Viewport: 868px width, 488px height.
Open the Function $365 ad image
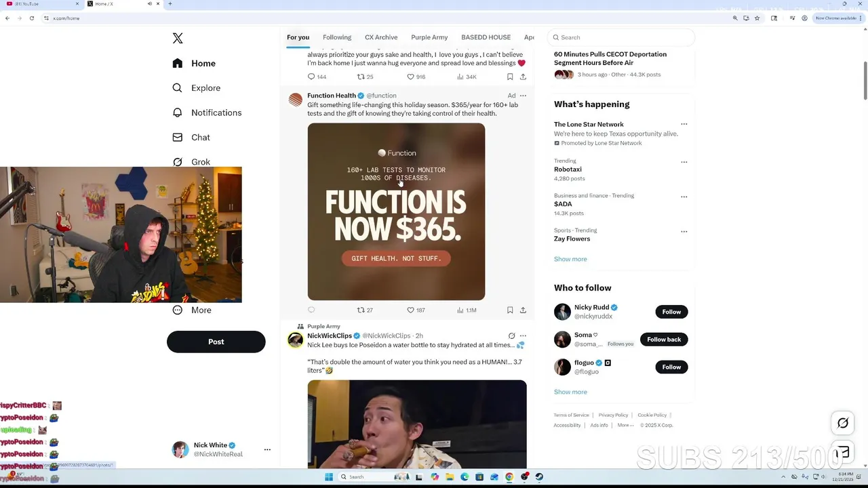(396, 211)
